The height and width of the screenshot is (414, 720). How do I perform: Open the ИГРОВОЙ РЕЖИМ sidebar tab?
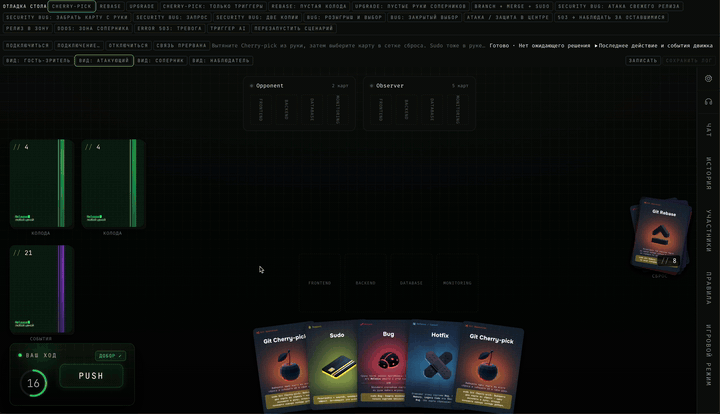(x=708, y=355)
